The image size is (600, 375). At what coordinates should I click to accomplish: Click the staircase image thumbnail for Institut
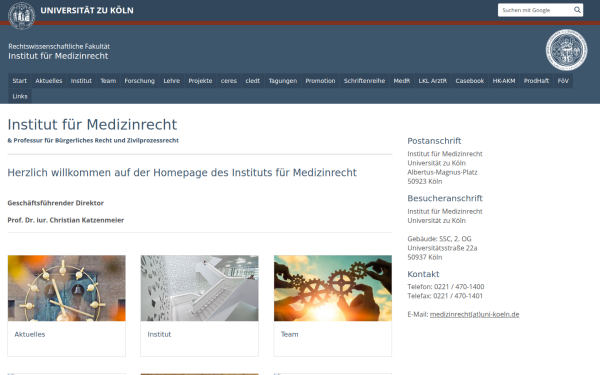pos(199,288)
